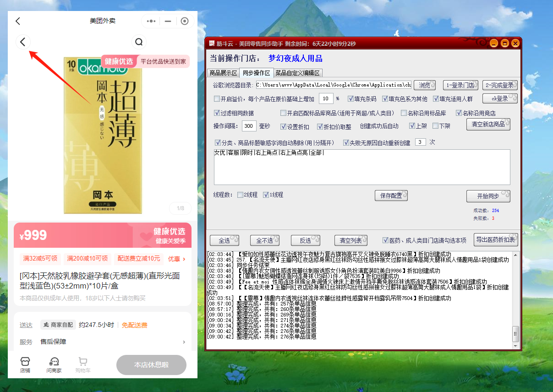Click 清空列表 button
Screen dimensions: 553x392
pos(350,240)
